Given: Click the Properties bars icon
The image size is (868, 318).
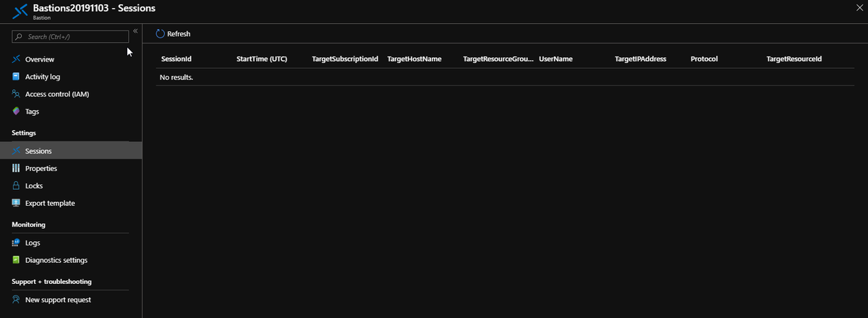Looking at the screenshot, I should (x=17, y=168).
